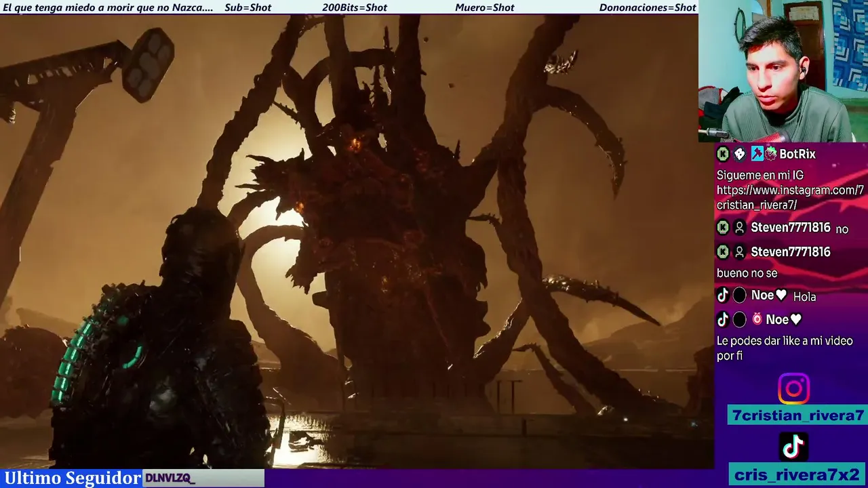Image resolution: width=868 pixels, height=488 pixels.
Task: Click the "bueno no se" chat message
Action: (x=747, y=273)
